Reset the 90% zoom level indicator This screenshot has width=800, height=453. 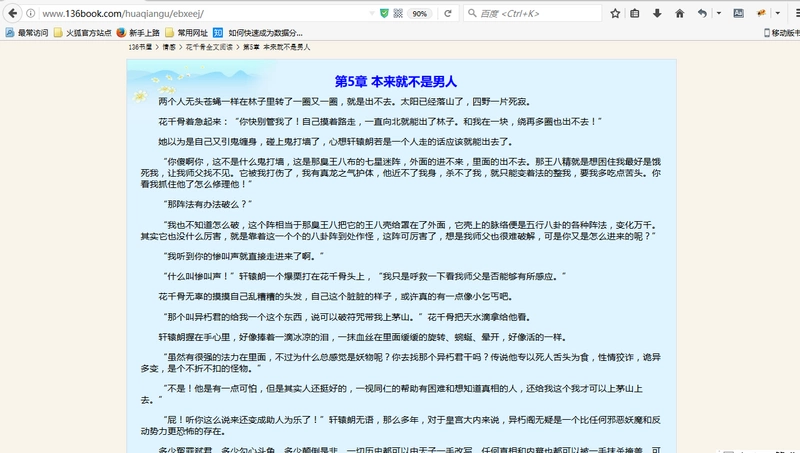point(419,14)
